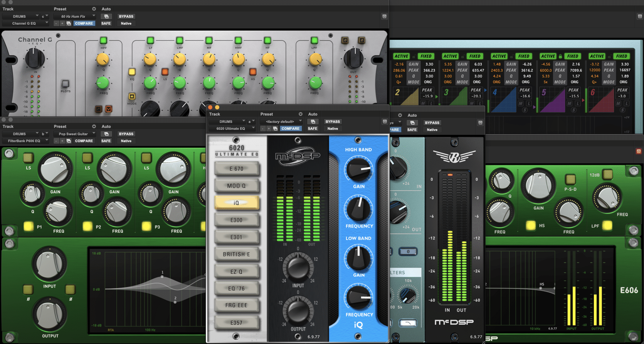Click BYPASS in the Channel G window
The height and width of the screenshot is (344, 644).
[126, 16]
